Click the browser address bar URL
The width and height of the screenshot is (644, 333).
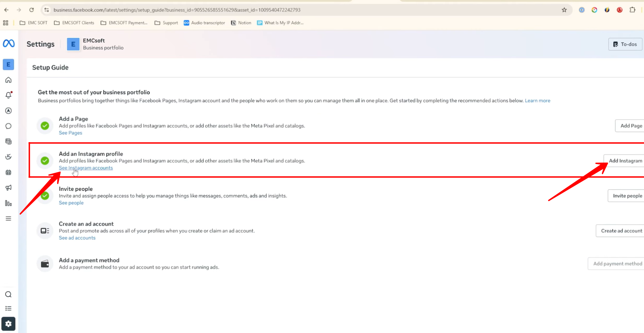[177, 10]
